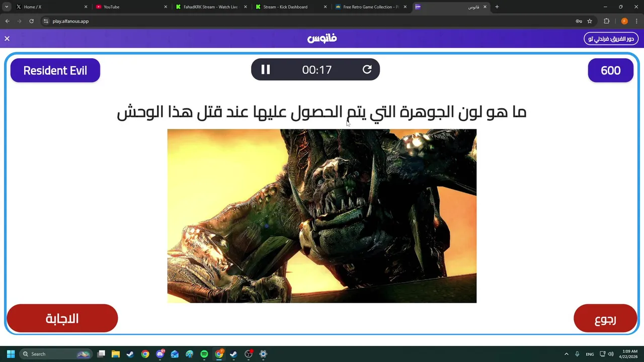The height and width of the screenshot is (362, 644).
Task: Open the Chrome three-dot menu
Action: pos(636,21)
